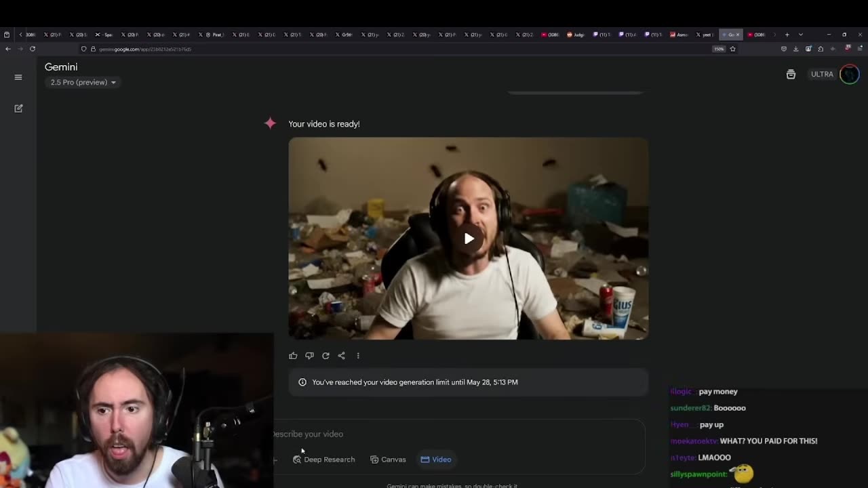Toggle the Video tool chip
This screenshot has height=488, width=868.
[x=436, y=460]
